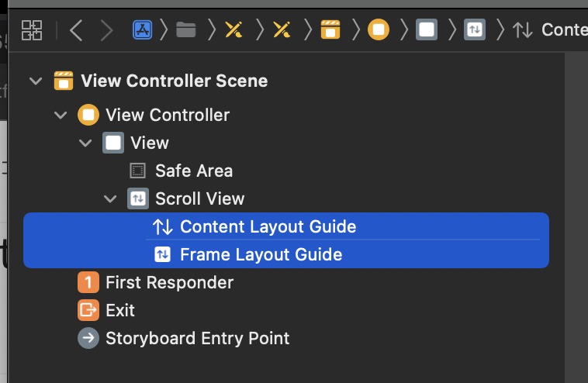Click the scroll view breadcrumb icon
588x383 pixels.
[x=475, y=29]
